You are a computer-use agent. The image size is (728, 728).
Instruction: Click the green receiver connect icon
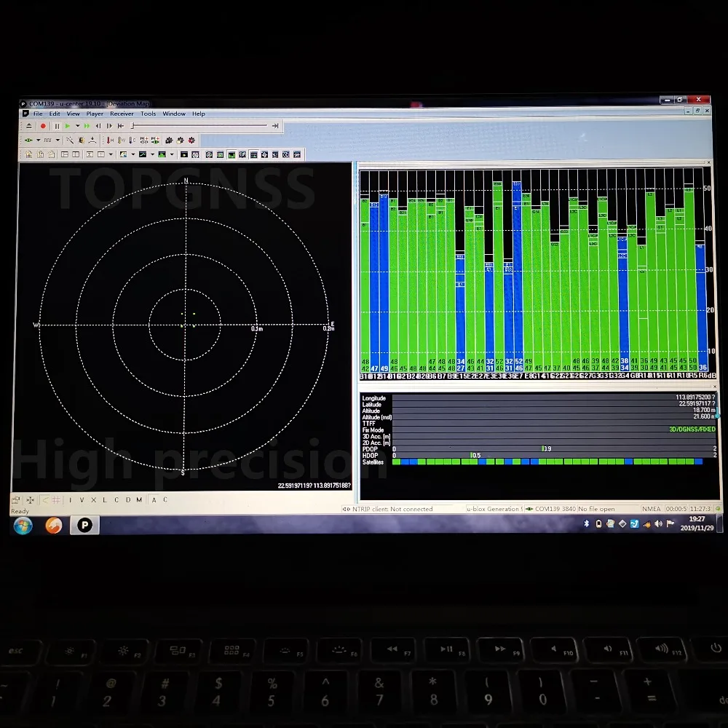28,141
